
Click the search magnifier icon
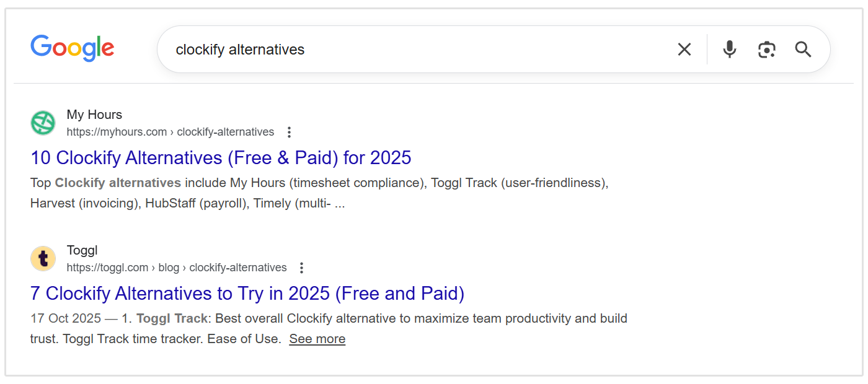[x=803, y=49]
